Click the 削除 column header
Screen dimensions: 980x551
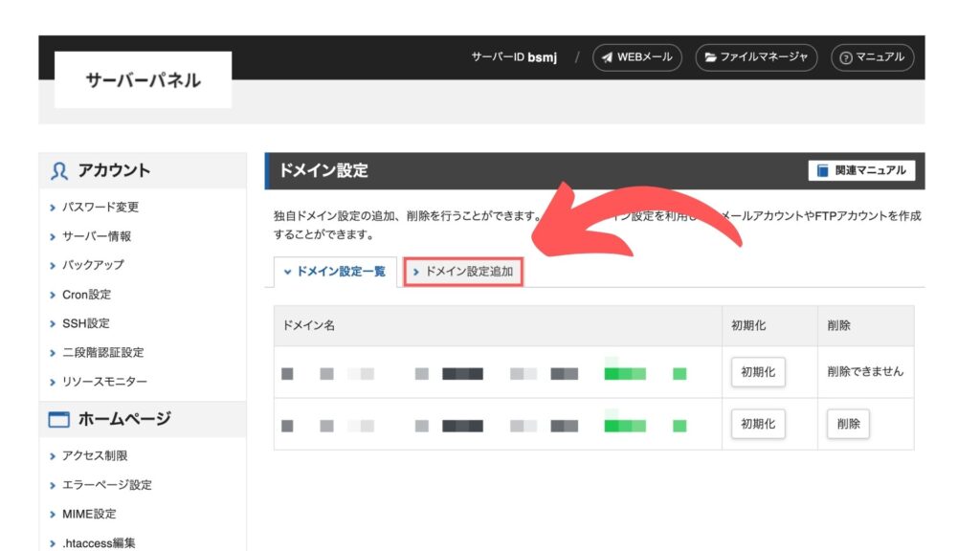tap(865, 325)
